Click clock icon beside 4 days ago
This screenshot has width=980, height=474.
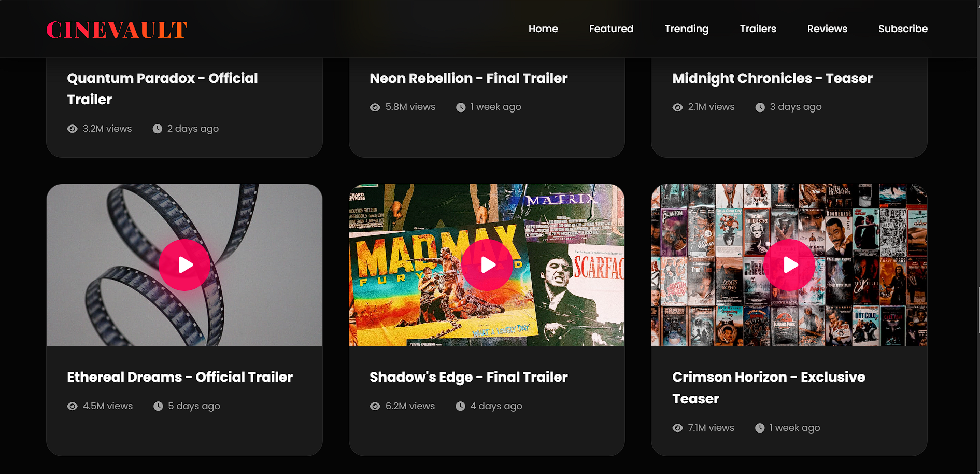[460, 406]
